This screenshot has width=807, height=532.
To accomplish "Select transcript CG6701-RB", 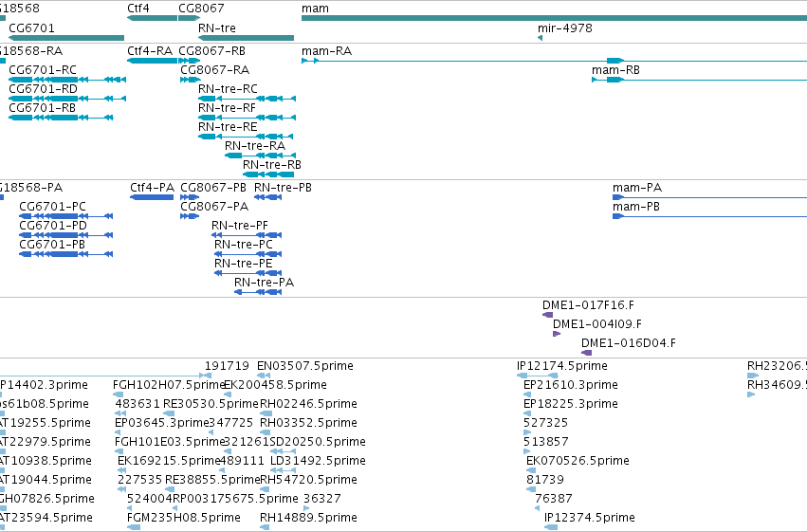I will click(x=43, y=107).
